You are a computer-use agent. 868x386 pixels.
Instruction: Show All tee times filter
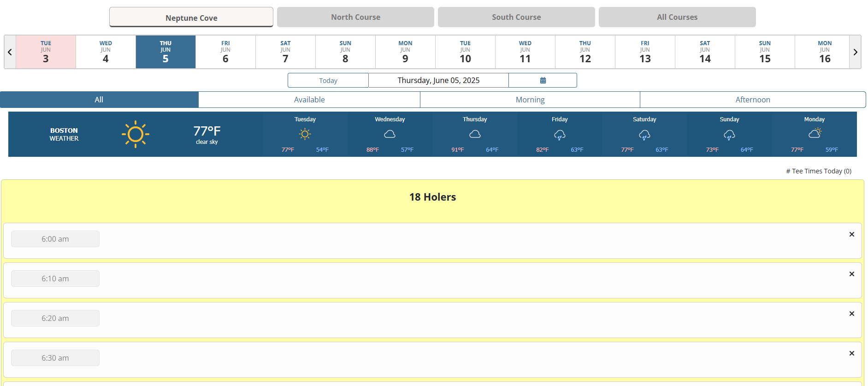99,100
